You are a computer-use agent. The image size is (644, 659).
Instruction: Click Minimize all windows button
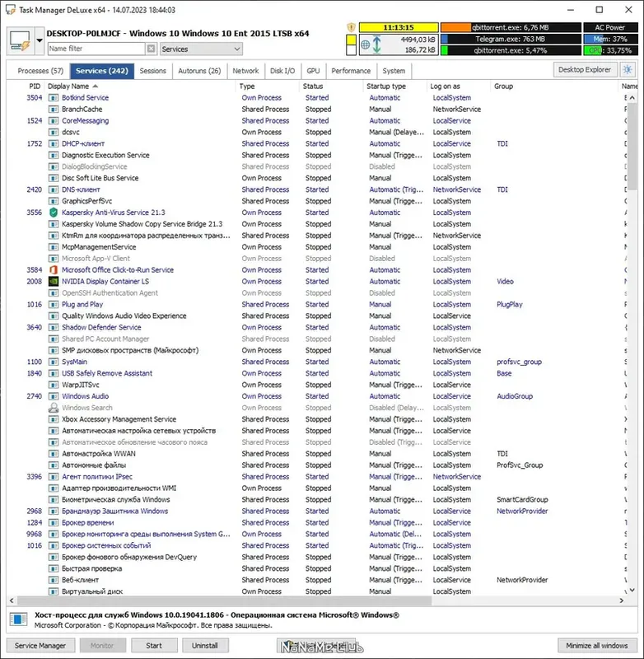[x=597, y=646]
